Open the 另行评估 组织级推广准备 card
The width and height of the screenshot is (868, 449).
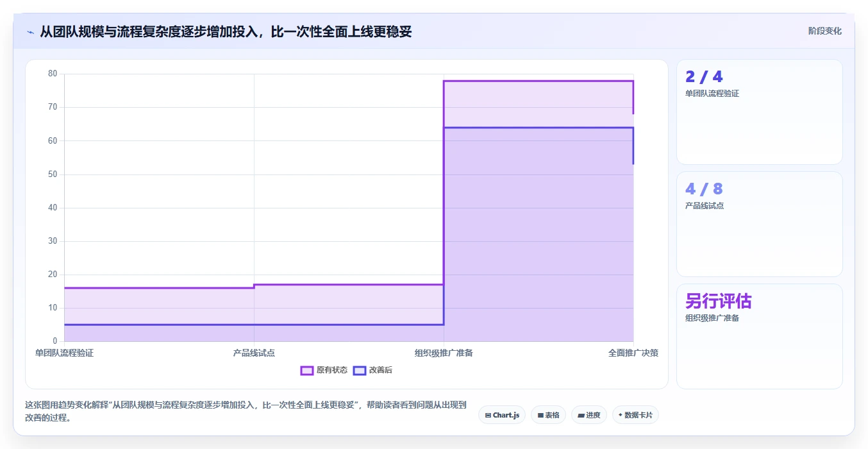tap(759, 337)
